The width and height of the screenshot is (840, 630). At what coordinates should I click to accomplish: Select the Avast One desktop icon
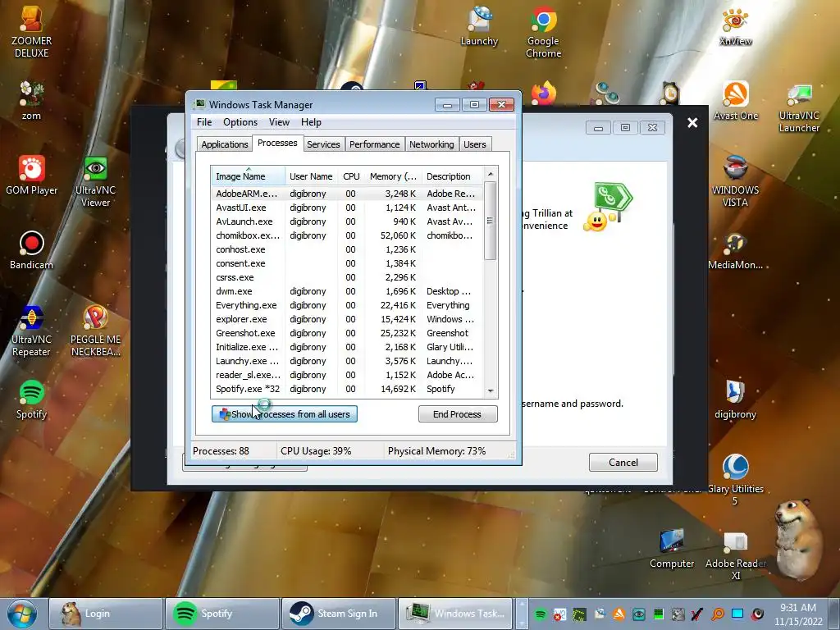pos(736,101)
